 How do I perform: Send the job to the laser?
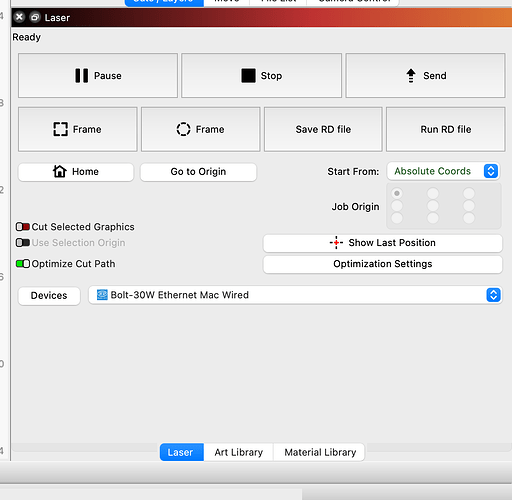pyautogui.click(x=425, y=76)
